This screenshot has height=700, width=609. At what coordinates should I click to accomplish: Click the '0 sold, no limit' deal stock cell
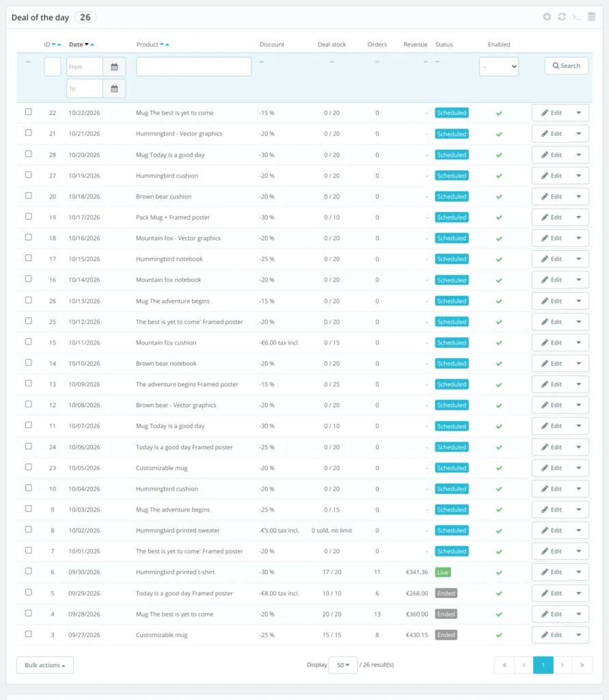(x=331, y=530)
